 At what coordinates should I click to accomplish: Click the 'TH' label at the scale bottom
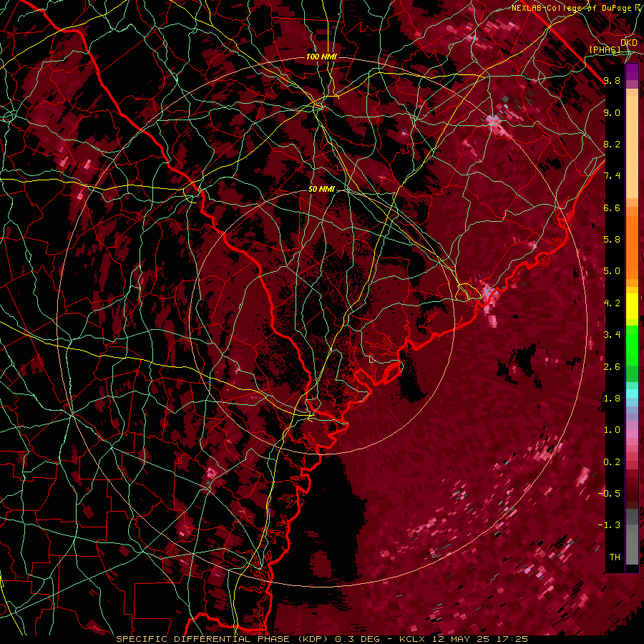[615, 557]
